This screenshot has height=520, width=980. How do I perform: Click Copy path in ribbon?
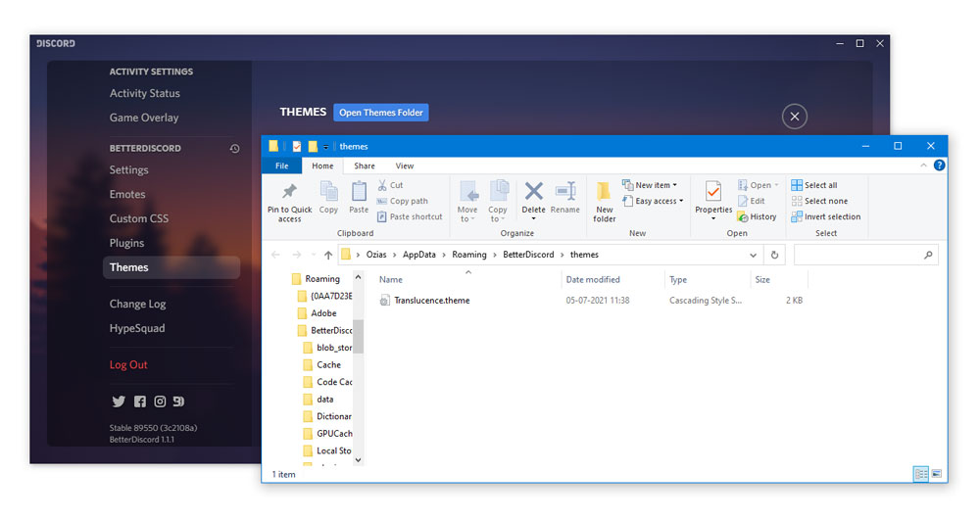click(x=403, y=201)
